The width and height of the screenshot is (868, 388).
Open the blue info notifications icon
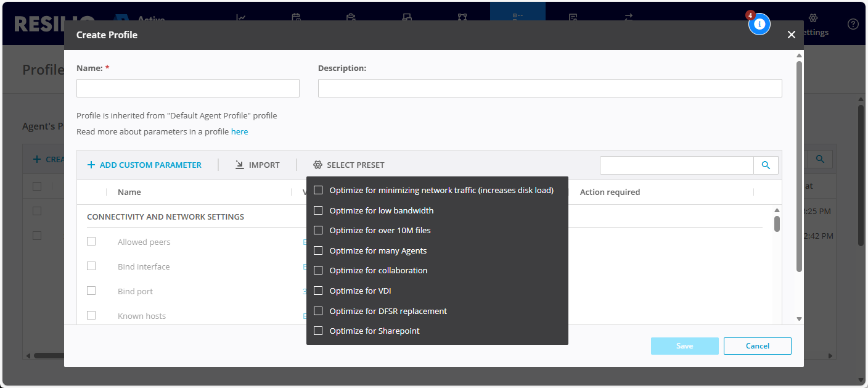tap(759, 24)
